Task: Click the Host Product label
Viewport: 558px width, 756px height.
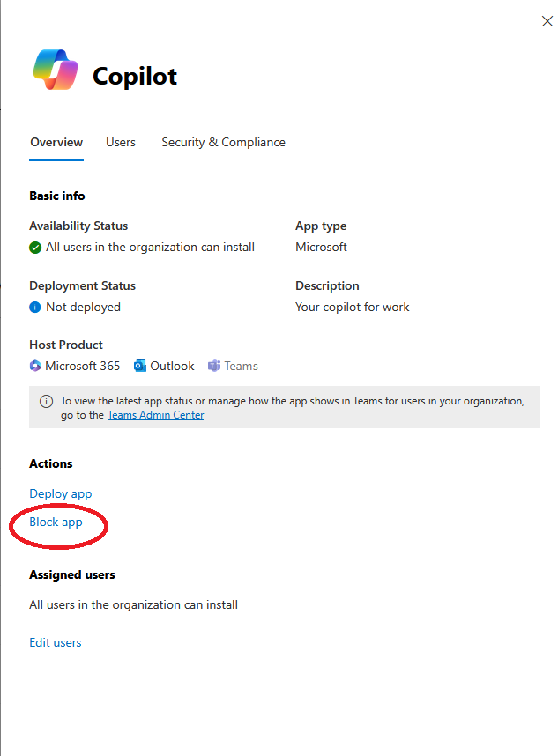Action: (66, 345)
